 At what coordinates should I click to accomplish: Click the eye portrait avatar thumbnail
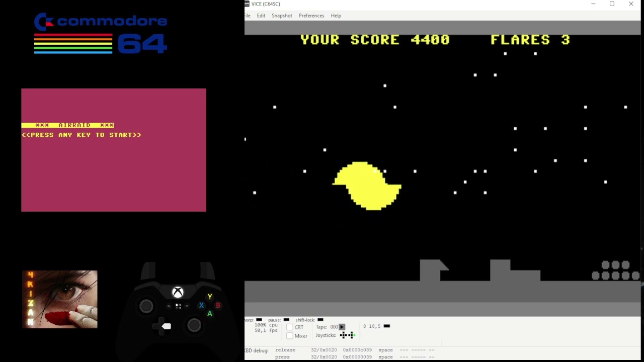[59, 299]
